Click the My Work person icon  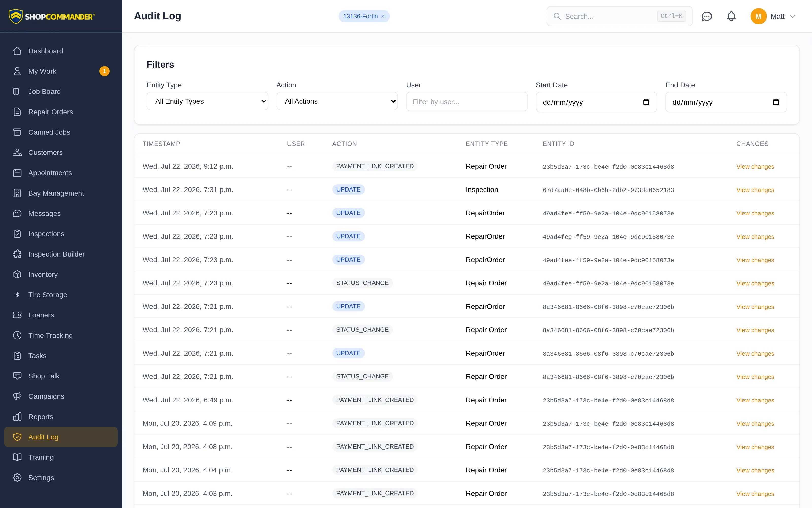click(x=17, y=71)
